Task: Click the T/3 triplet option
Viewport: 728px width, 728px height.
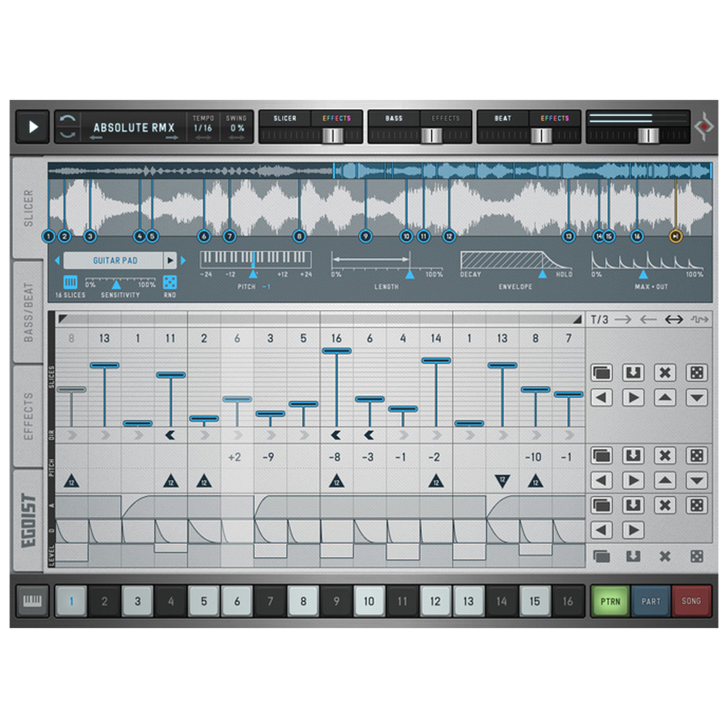Action: 600,320
